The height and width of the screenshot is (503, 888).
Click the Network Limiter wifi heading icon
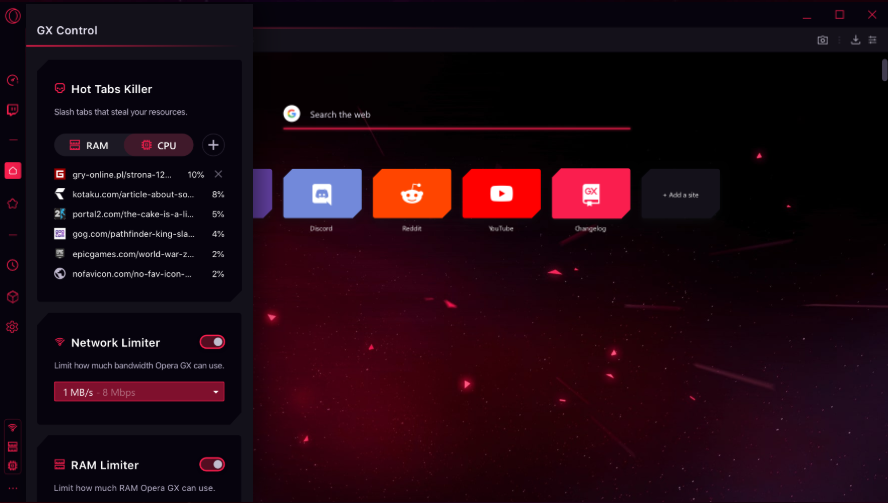(59, 342)
